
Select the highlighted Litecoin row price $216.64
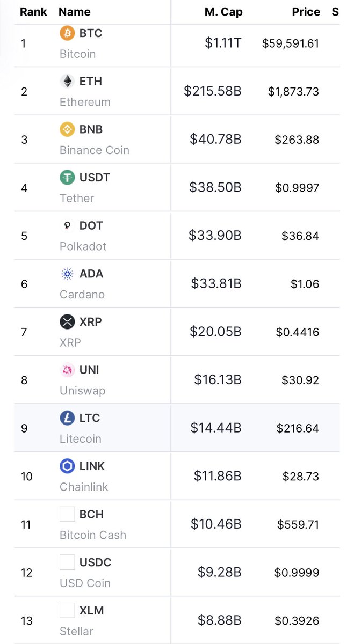[298, 428]
